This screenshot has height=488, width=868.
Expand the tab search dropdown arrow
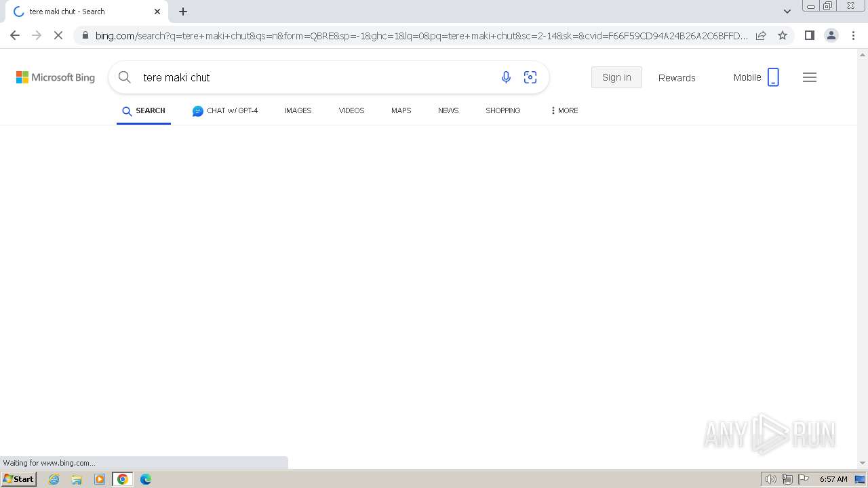pyautogui.click(x=787, y=12)
